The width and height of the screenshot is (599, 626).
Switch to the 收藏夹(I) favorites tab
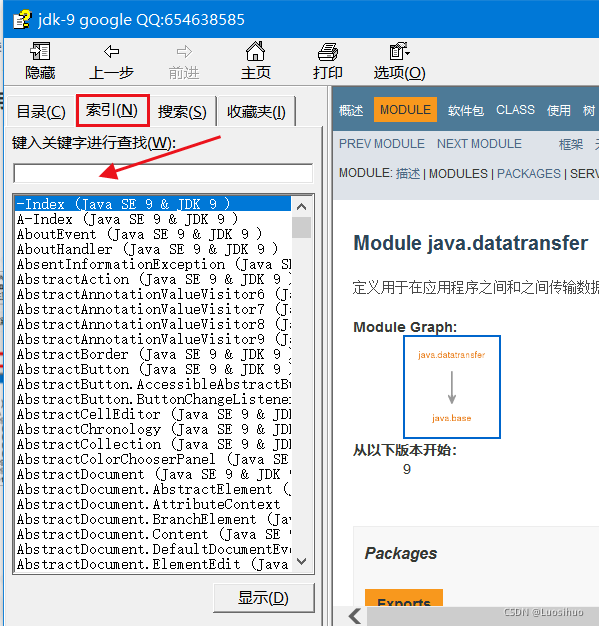(256, 111)
